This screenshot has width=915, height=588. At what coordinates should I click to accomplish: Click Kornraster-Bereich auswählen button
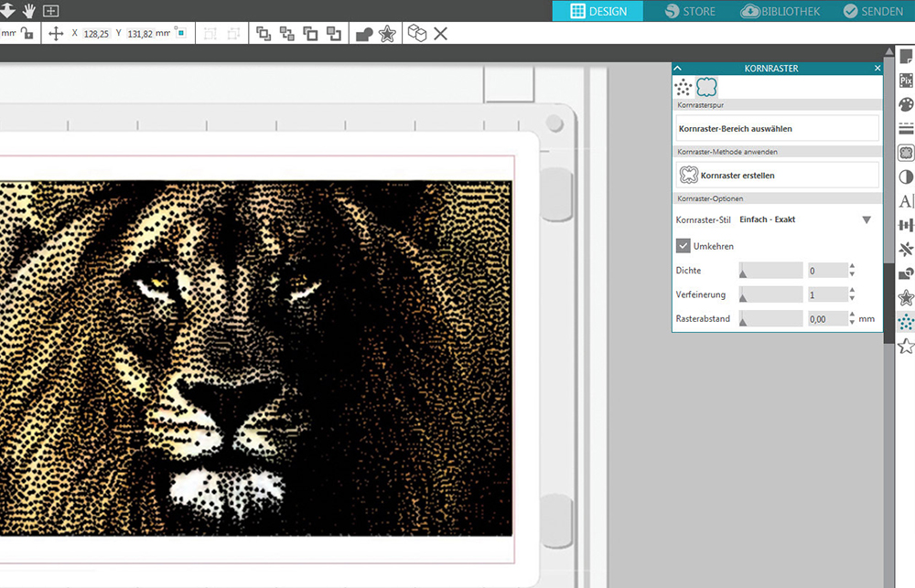pos(777,129)
